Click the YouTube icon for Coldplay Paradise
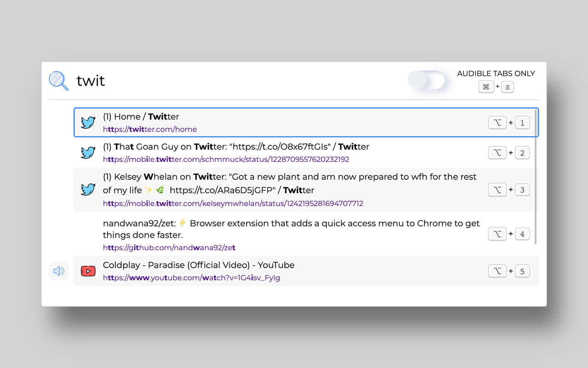This screenshot has width=588, height=368. pyautogui.click(x=88, y=271)
